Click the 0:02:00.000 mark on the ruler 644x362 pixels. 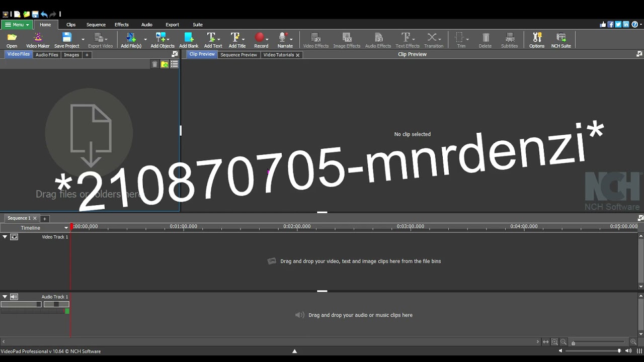point(297,227)
